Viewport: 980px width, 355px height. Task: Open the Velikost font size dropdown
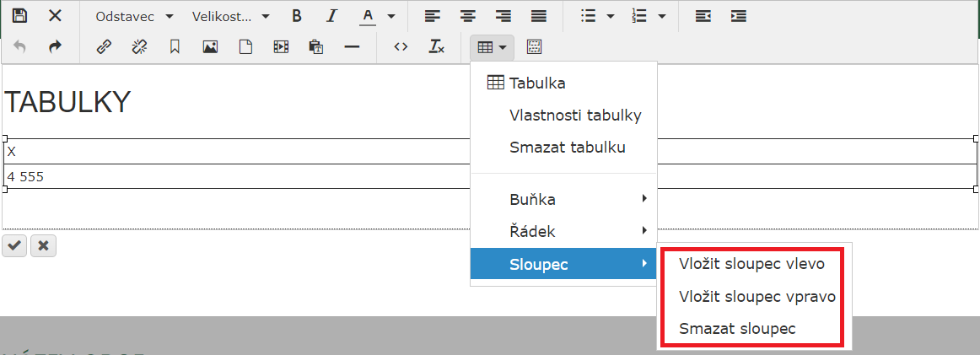click(230, 16)
